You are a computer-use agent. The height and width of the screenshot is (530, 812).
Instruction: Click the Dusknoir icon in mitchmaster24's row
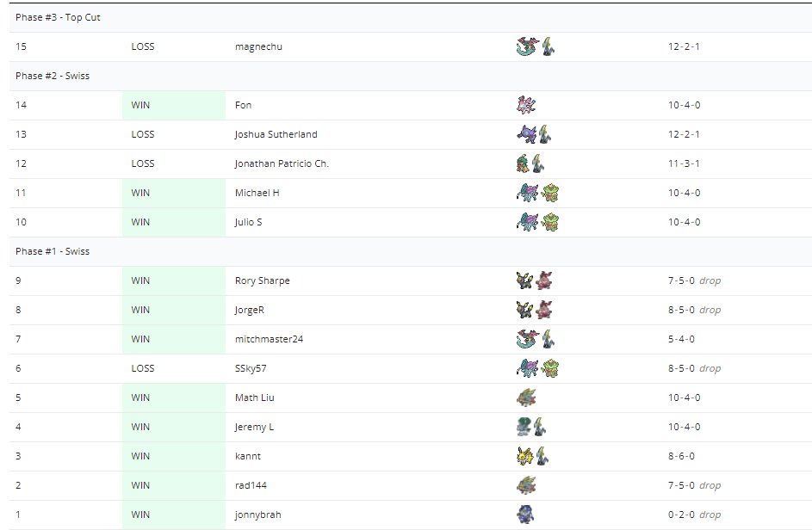tap(548, 339)
